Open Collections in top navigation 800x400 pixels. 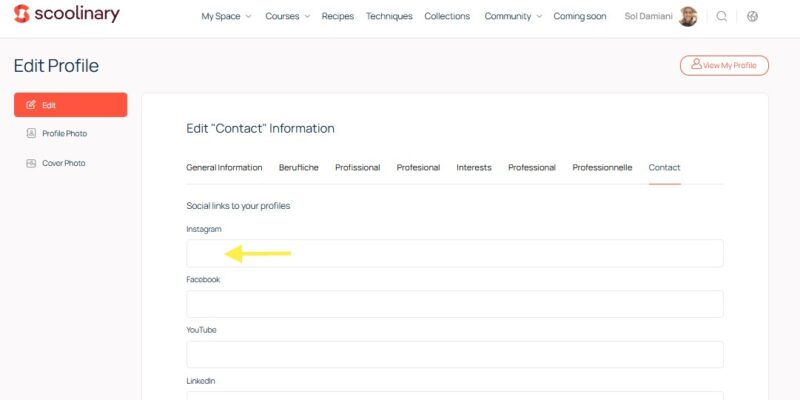click(448, 16)
